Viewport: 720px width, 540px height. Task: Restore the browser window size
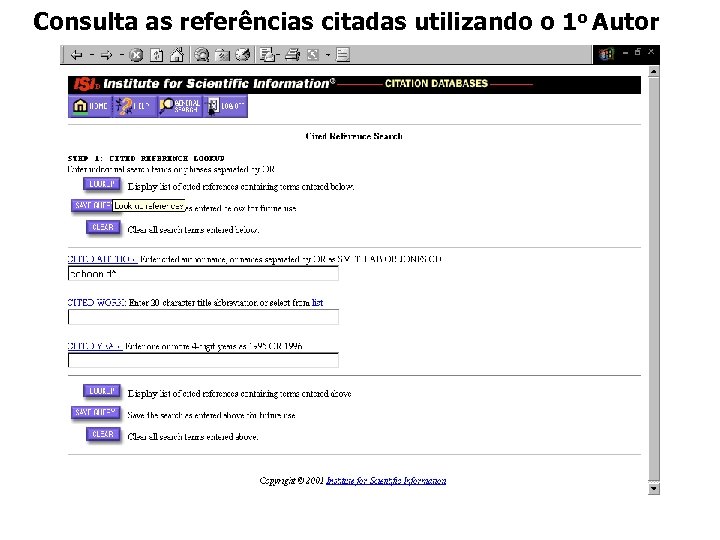pyautogui.click(x=637, y=52)
